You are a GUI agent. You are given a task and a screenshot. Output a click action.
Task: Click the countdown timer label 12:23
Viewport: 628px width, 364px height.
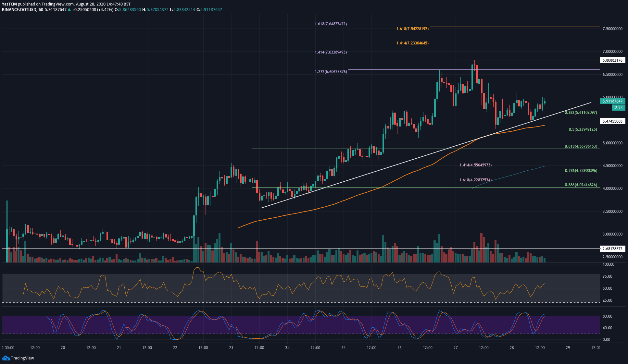click(618, 108)
